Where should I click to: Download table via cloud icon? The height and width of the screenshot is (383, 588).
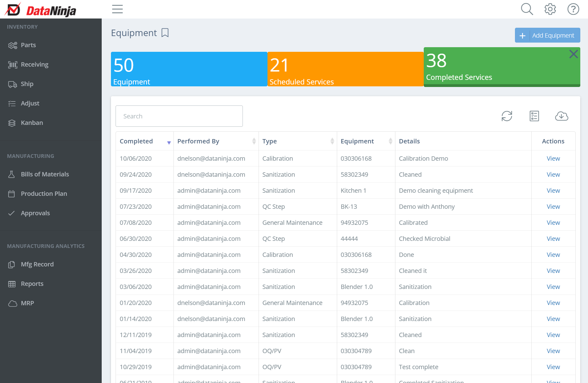tap(561, 116)
